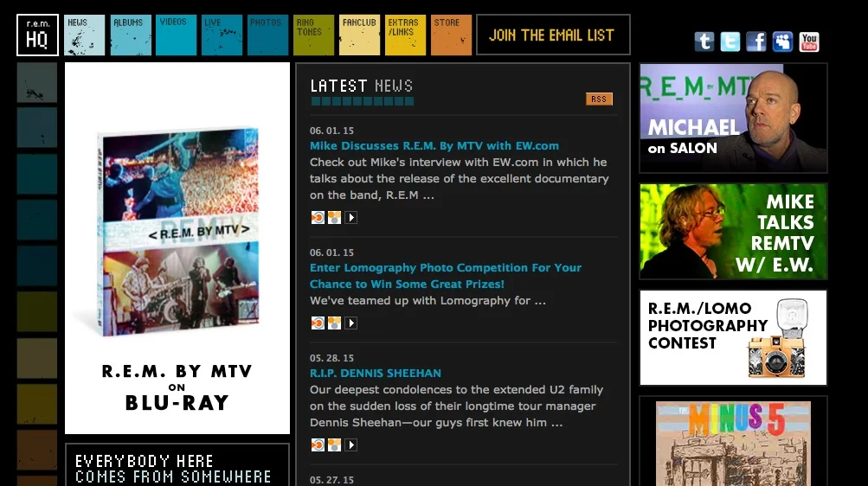
Task: Click orange circle share icon under Dennis Sheehan story
Action: pos(318,444)
